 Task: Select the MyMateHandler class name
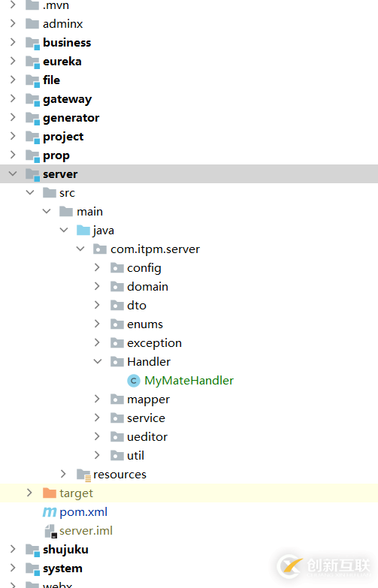coord(189,381)
